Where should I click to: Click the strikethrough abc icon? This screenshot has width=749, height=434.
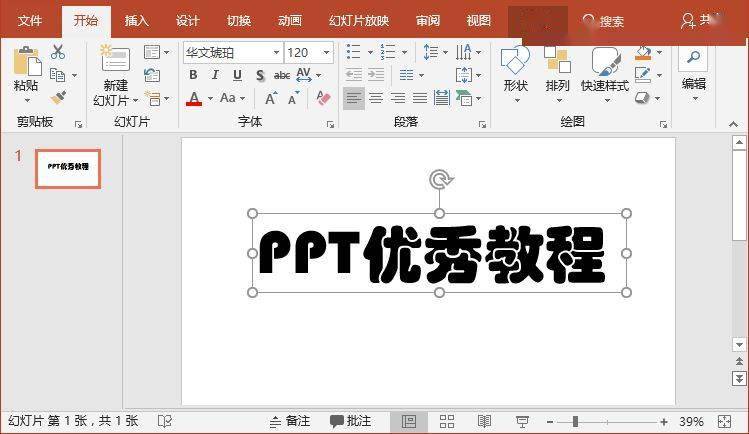click(282, 75)
